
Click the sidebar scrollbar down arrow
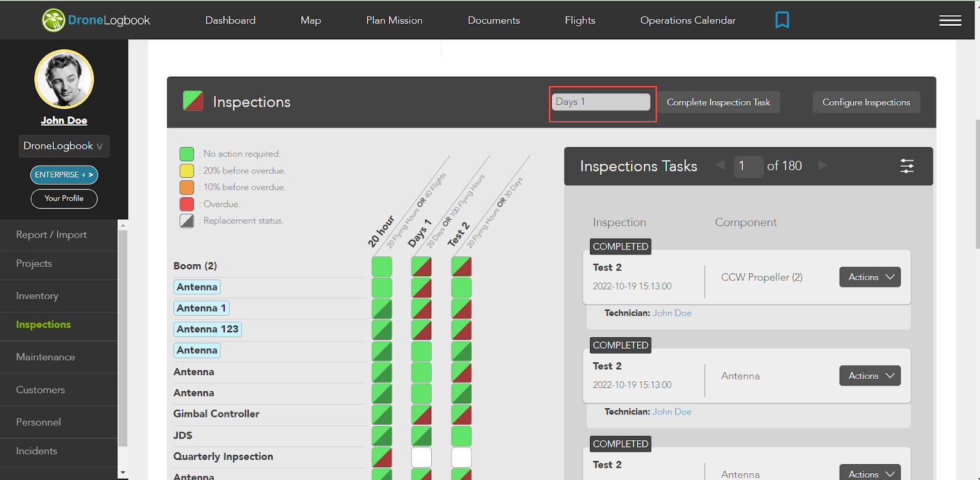[x=123, y=473]
